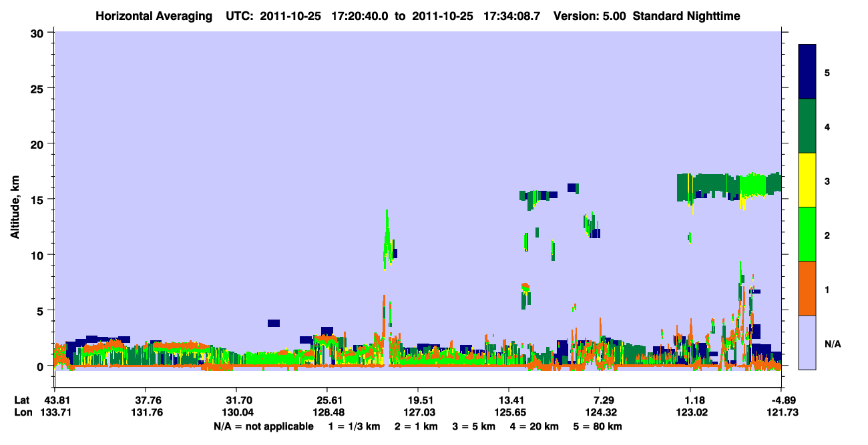Screen dimensions: 868x445
Task: Click the y-axis tick label 10
Action: click(39, 255)
